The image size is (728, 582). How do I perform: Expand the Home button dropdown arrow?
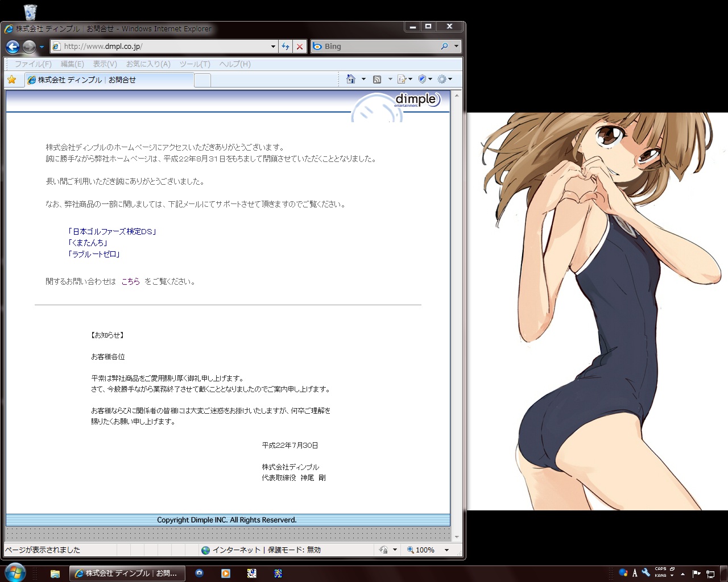[x=363, y=79]
